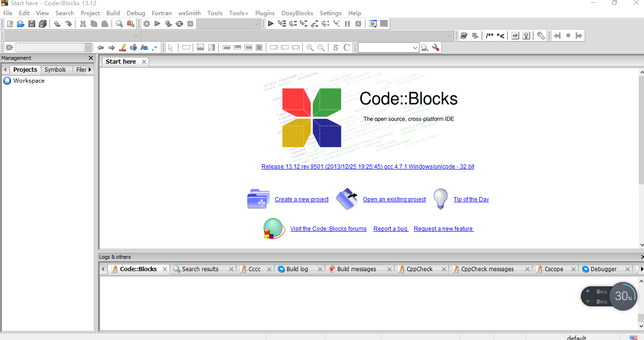Toggle regular expression search option
The width and height of the screenshot is (644, 340).
[155, 47]
